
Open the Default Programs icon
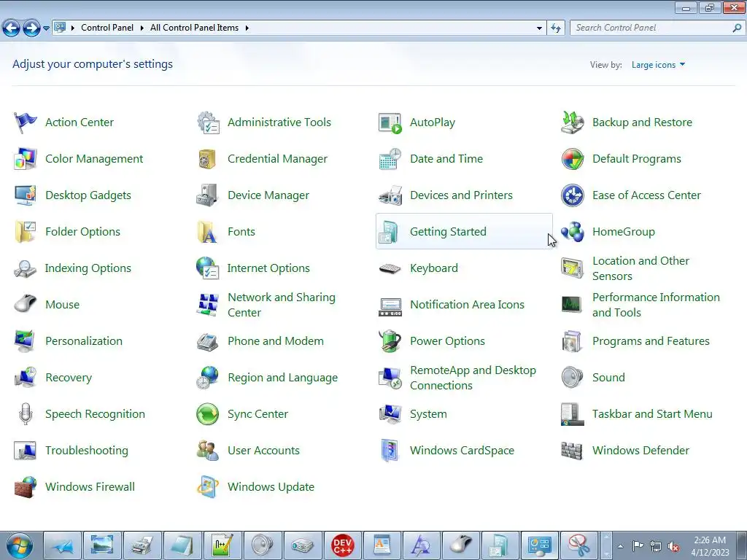point(572,158)
